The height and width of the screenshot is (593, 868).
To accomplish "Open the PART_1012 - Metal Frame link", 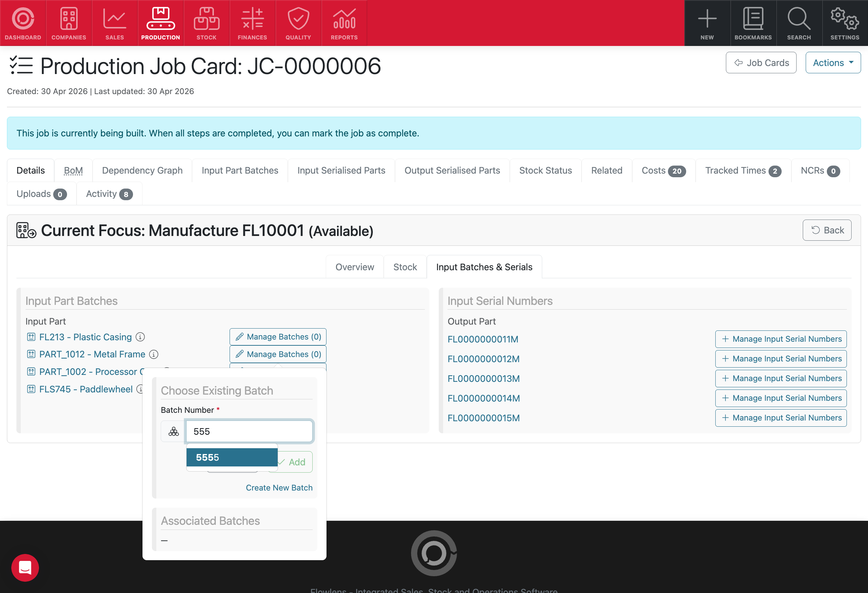I will pyautogui.click(x=92, y=354).
